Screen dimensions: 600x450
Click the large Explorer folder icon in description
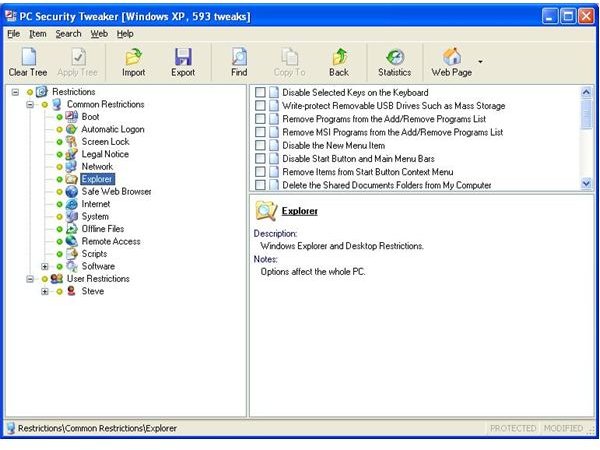point(266,211)
